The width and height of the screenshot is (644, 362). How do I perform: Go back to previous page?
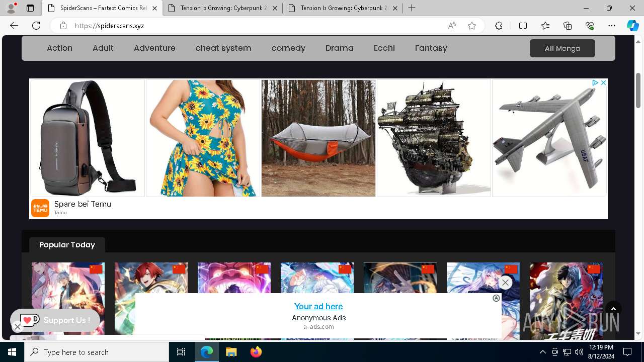(x=14, y=26)
